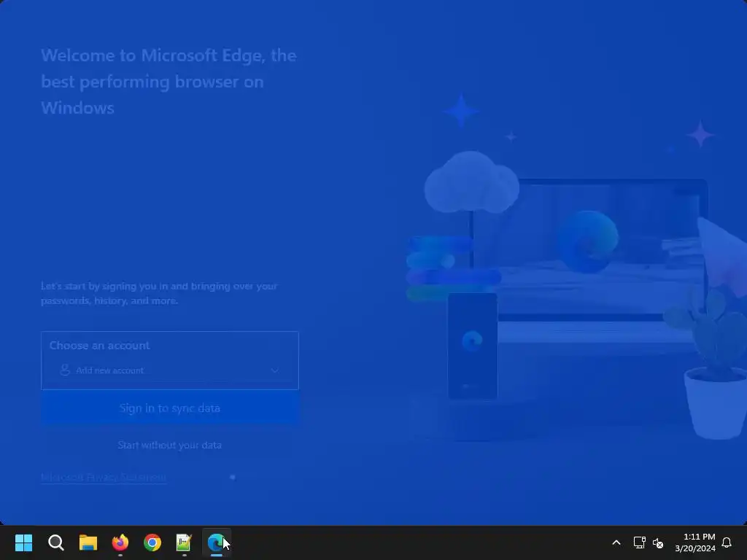Open the green notepad app on taskbar

pyautogui.click(x=184, y=542)
